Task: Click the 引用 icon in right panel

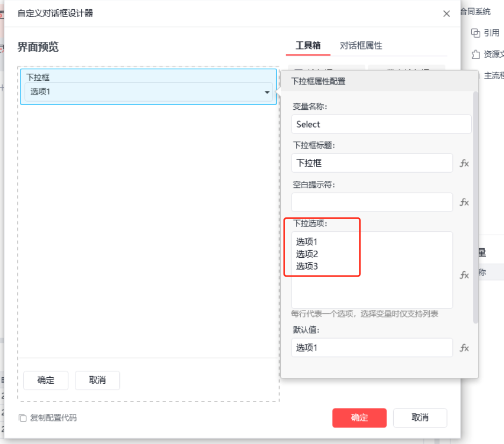Action: [x=475, y=33]
